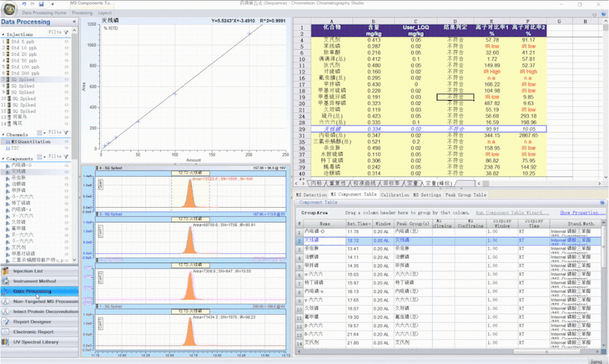Select cell D19 in the results spreadsheet
This screenshot has height=364, width=609.
pos(455,97)
